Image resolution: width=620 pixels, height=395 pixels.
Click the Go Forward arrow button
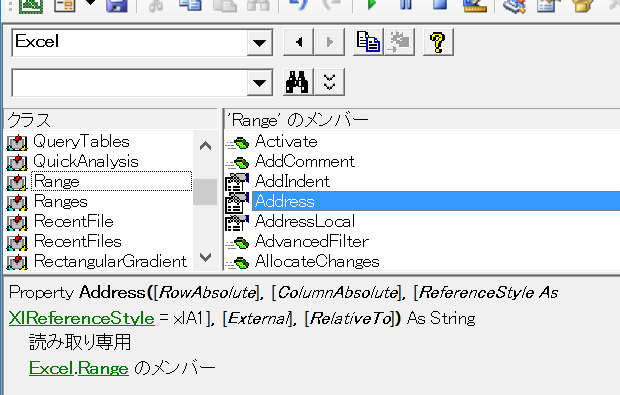(x=329, y=42)
